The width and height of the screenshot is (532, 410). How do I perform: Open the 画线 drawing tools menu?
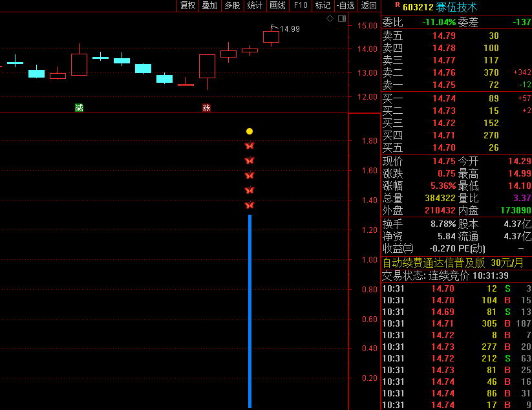[277, 6]
